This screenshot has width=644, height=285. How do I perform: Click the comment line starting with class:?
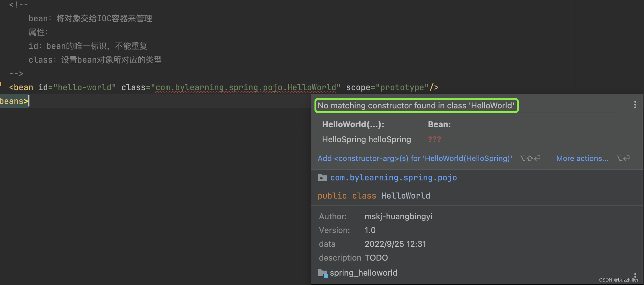[95, 60]
